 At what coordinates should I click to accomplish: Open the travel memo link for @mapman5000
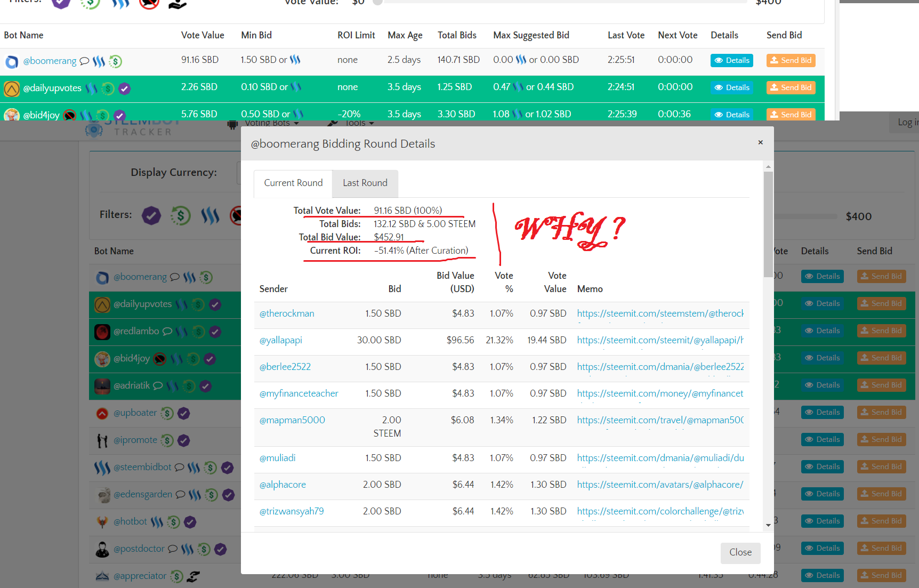[660, 420]
